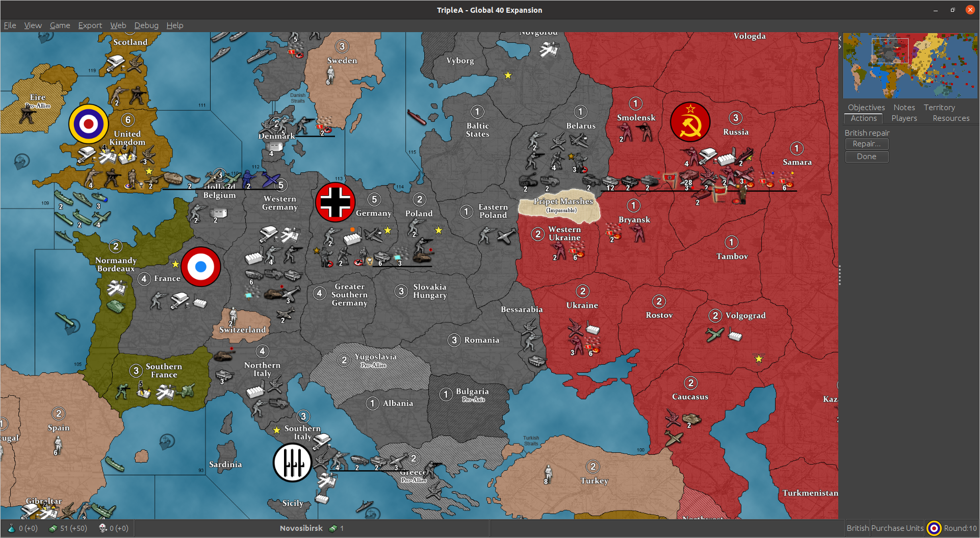This screenshot has width=980, height=538.
Task: Open the Export menu
Action: (x=90, y=25)
